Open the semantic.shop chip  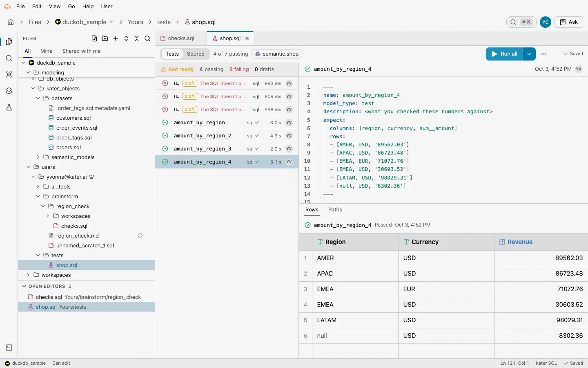[x=277, y=54]
